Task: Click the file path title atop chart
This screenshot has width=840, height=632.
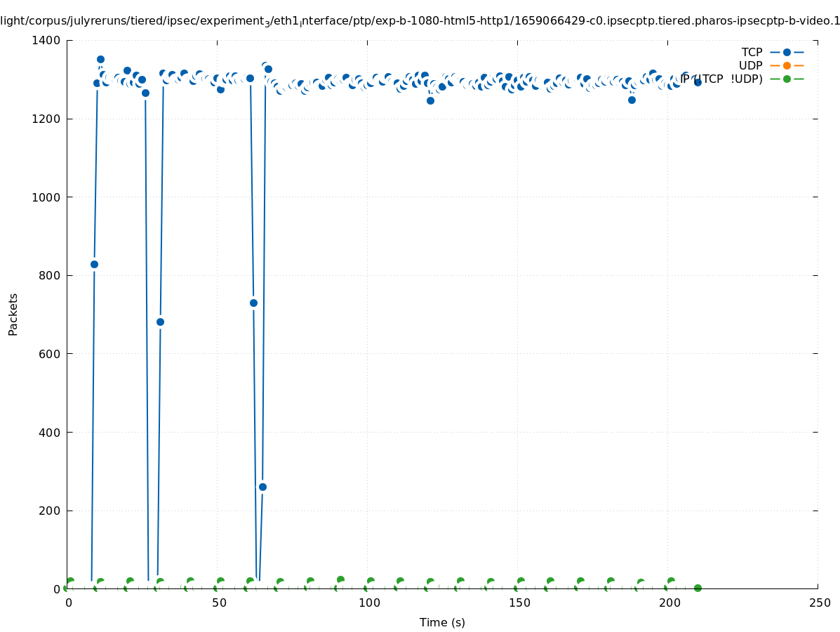Action: [420, 21]
